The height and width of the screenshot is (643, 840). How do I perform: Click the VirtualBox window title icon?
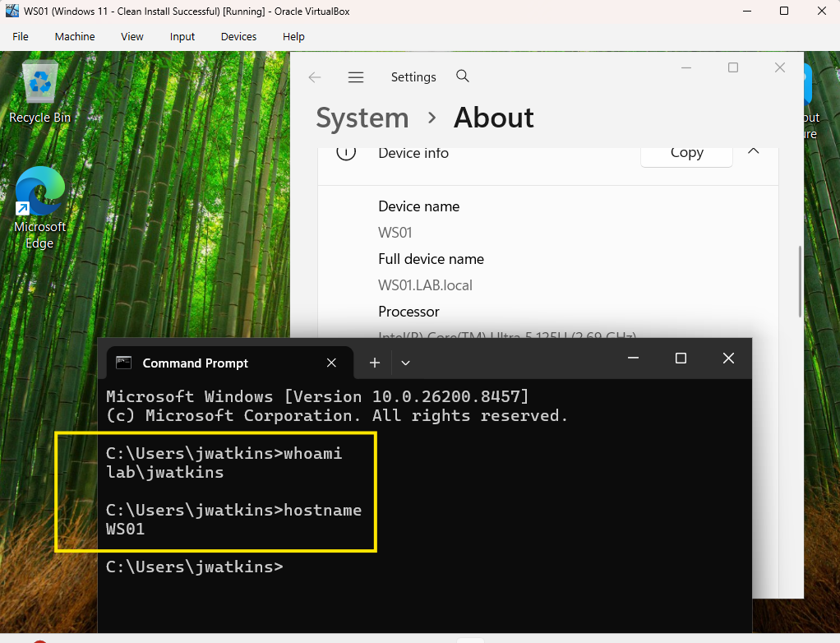[x=12, y=11]
